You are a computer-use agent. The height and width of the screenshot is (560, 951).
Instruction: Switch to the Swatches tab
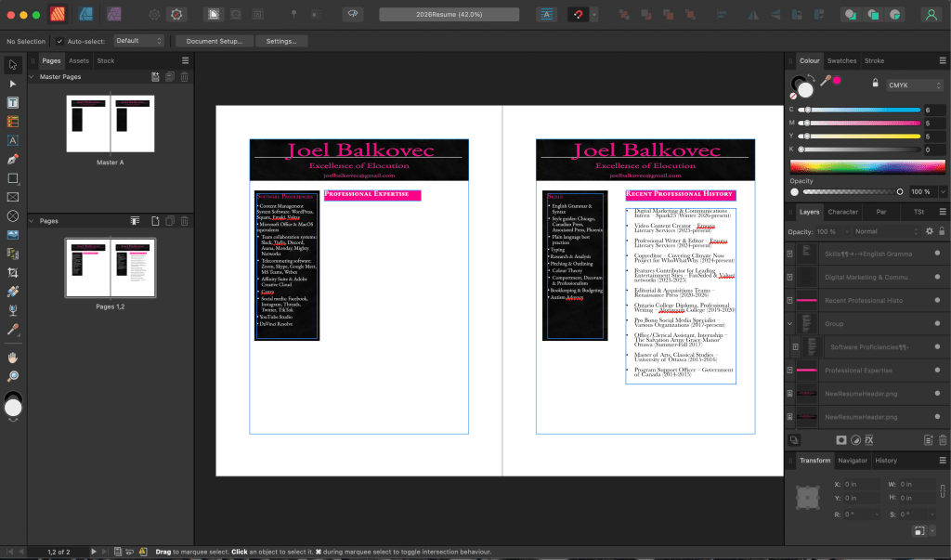(841, 60)
